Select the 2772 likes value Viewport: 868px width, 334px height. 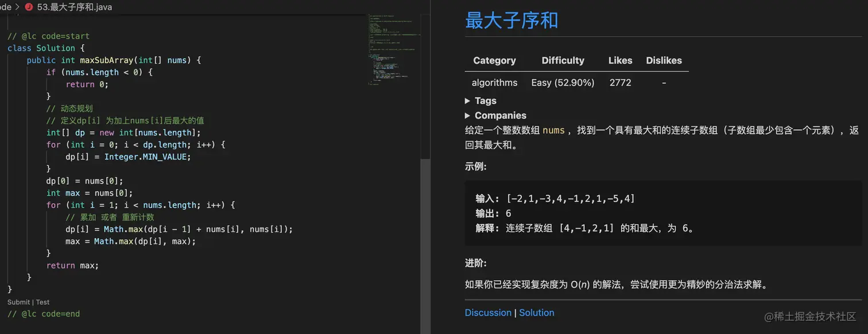(620, 83)
